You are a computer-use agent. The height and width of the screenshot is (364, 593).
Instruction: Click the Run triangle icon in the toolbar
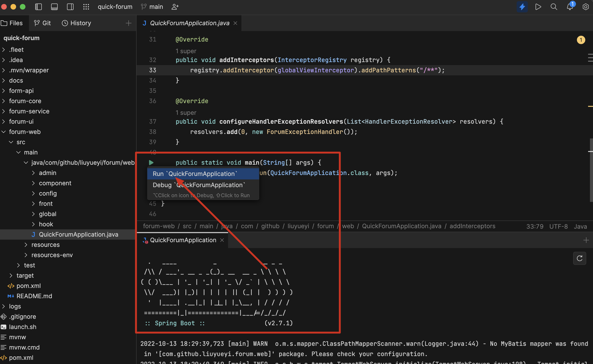coord(538,7)
